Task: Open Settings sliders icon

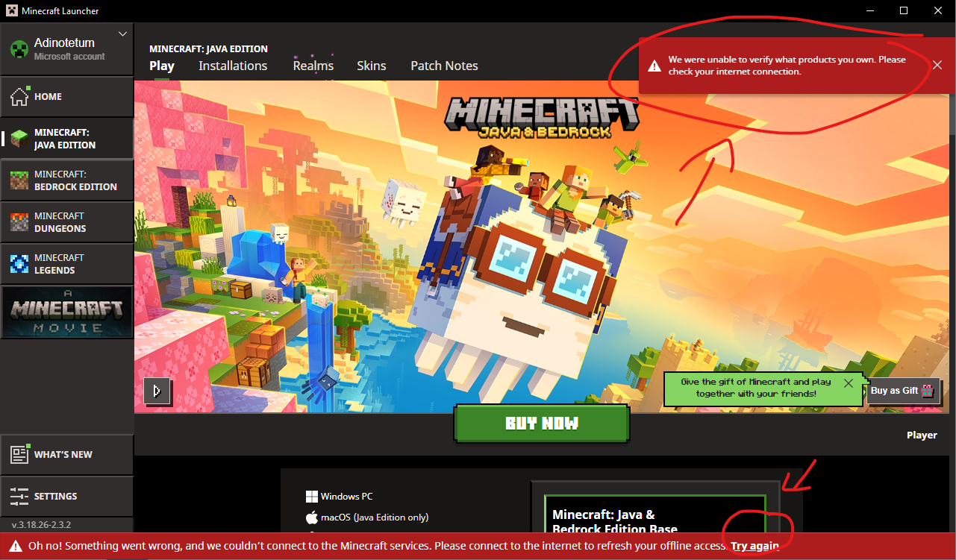Action: (19, 496)
